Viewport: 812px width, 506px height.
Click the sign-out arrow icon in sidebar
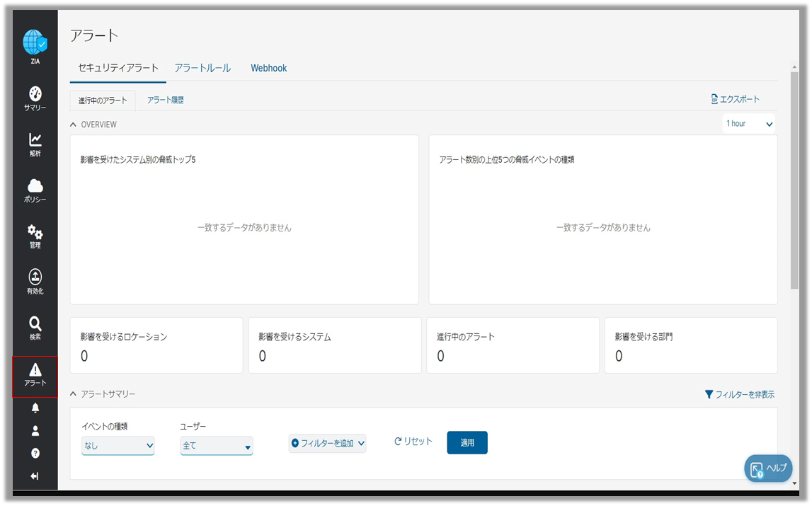click(x=35, y=476)
